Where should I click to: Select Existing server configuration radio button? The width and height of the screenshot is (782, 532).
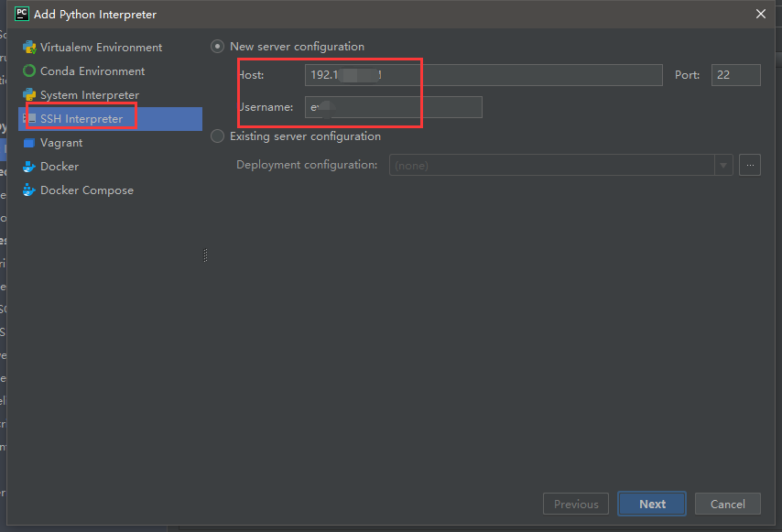point(217,136)
